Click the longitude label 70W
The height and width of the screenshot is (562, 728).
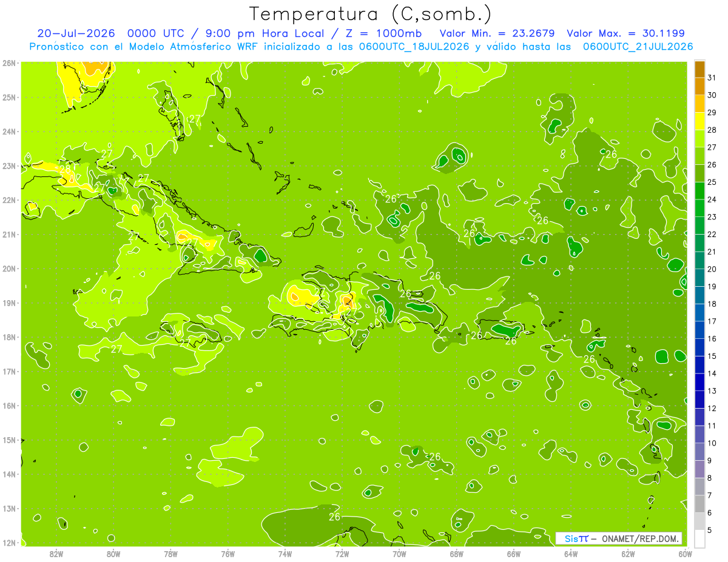tap(399, 554)
